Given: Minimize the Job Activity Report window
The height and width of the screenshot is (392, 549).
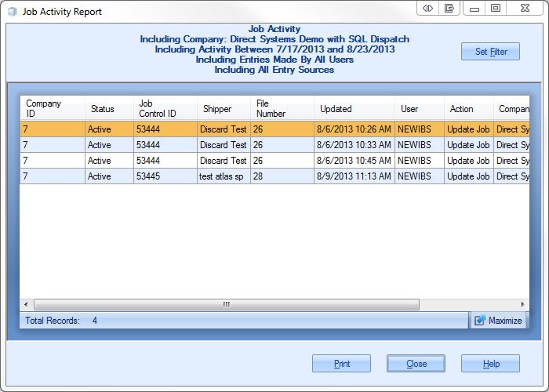Looking at the screenshot, I should (x=474, y=9).
